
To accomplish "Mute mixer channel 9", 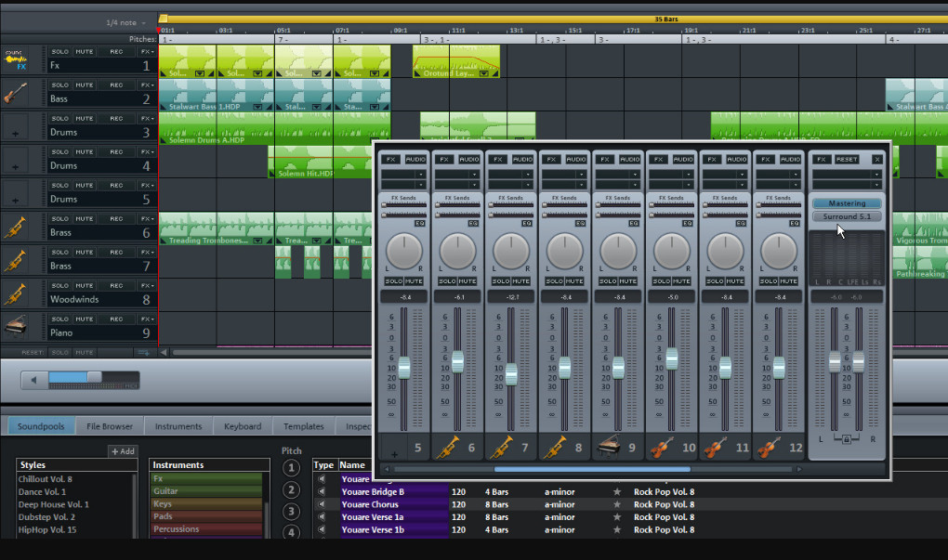I will pyautogui.click(x=627, y=281).
